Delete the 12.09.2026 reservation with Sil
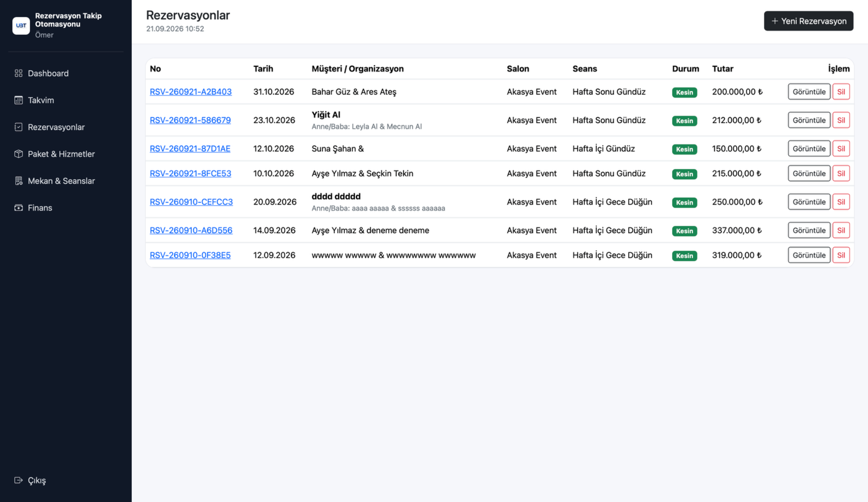The height and width of the screenshot is (502, 868). 841,255
